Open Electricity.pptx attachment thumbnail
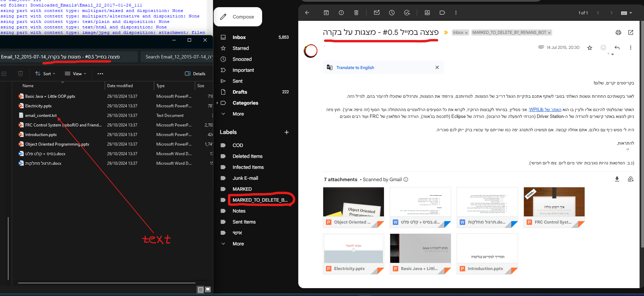The height and width of the screenshot is (296, 644). (x=354, y=254)
